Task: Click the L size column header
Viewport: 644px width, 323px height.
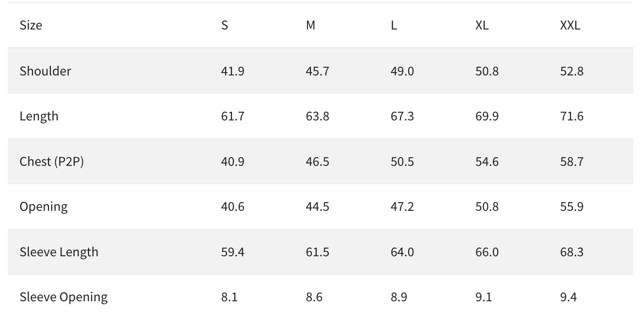Action: point(394,25)
